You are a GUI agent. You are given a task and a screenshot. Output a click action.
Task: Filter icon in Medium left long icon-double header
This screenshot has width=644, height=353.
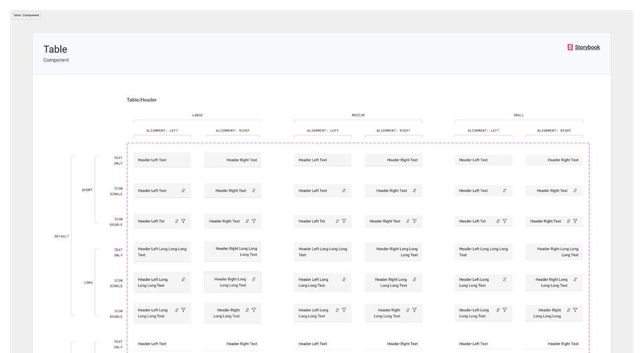coord(344,310)
